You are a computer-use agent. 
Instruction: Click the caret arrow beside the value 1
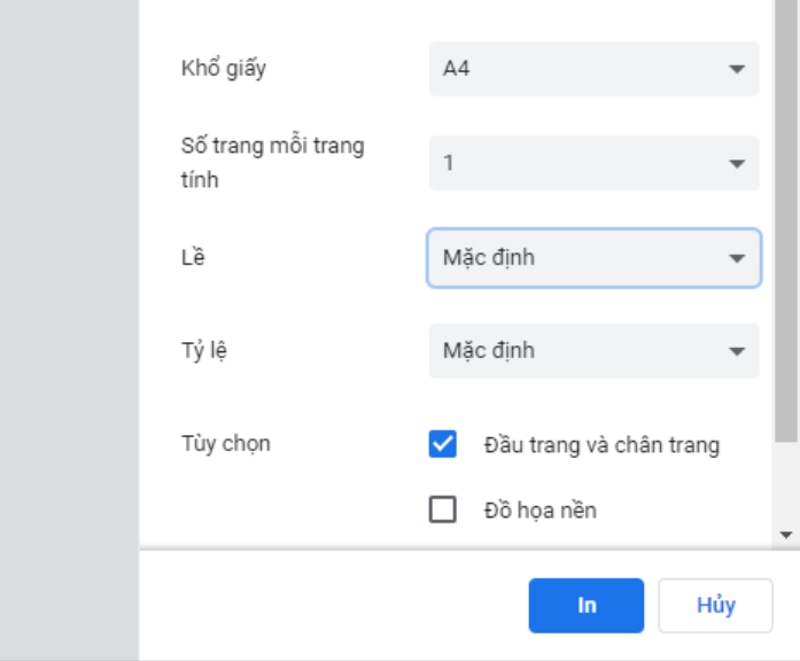(x=737, y=164)
